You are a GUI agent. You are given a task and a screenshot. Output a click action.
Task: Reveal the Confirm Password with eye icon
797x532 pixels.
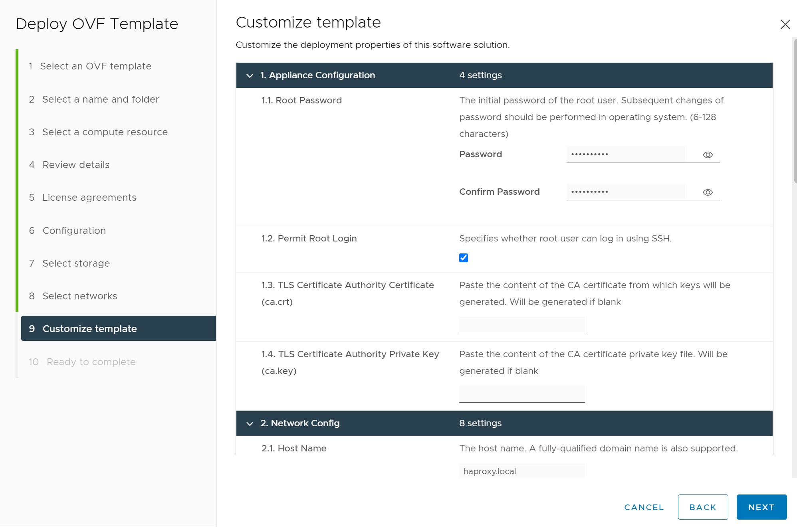[708, 192]
